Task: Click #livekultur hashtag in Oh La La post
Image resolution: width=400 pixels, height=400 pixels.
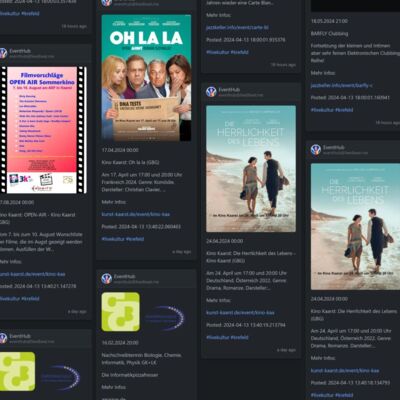Action: (x=113, y=239)
